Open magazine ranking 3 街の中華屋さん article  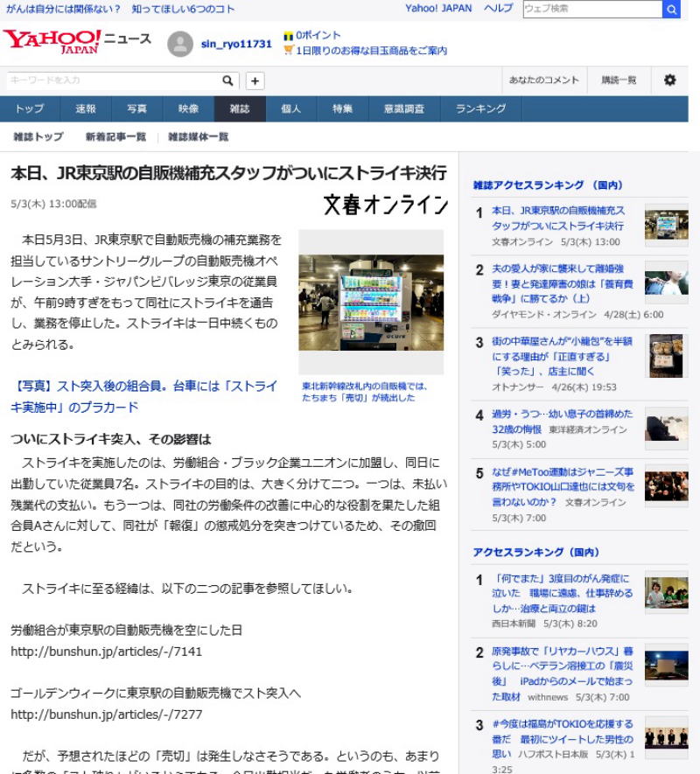[x=562, y=356]
